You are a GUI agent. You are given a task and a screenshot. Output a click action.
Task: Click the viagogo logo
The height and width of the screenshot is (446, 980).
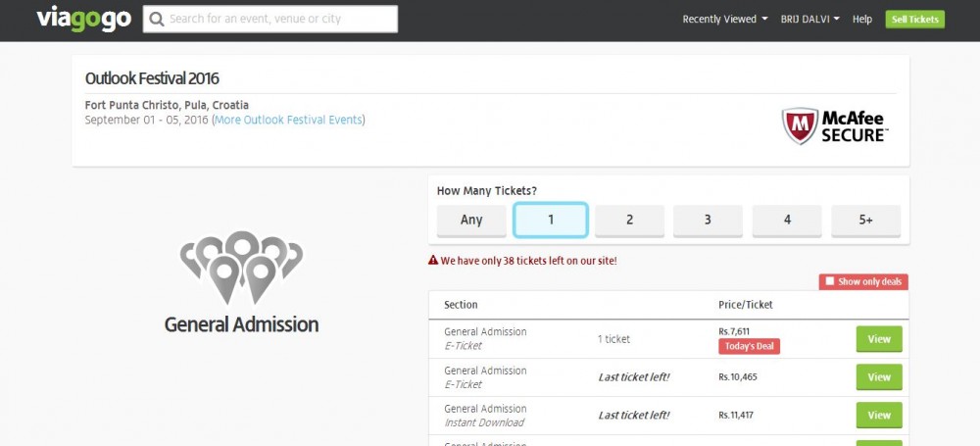coord(83,19)
